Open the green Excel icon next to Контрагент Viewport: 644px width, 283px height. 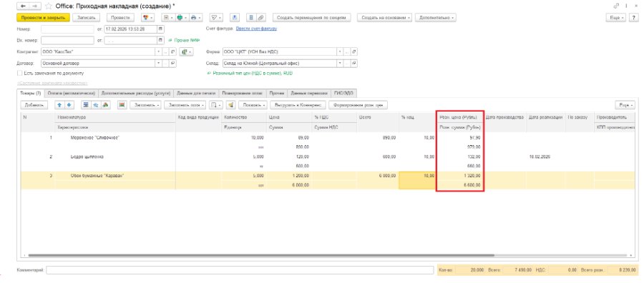coord(187,52)
